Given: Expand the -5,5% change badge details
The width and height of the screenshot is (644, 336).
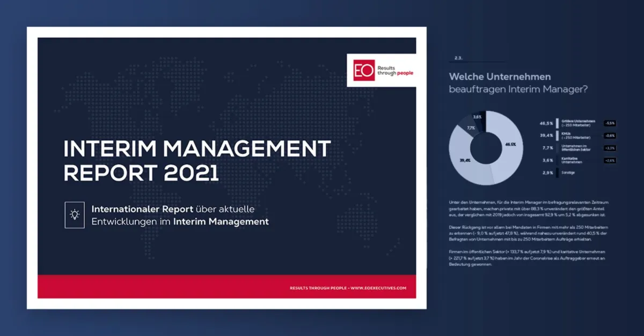Looking at the screenshot, I should (x=609, y=122).
